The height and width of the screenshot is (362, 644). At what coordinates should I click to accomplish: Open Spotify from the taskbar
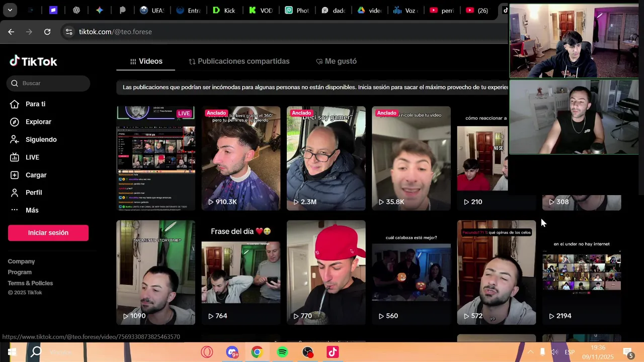tap(282, 352)
